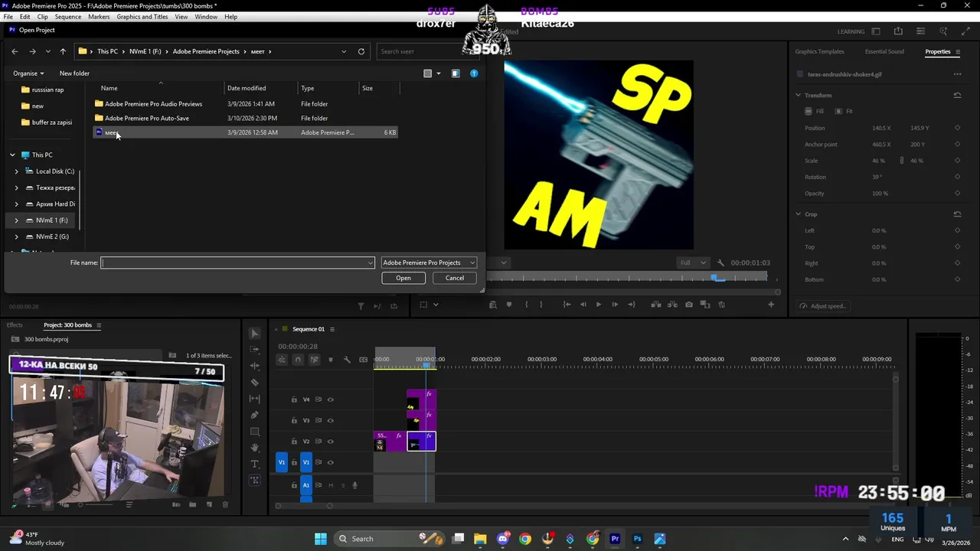980x551 pixels.
Task: Open the Program monitor button editor plus
Action: click(771, 305)
